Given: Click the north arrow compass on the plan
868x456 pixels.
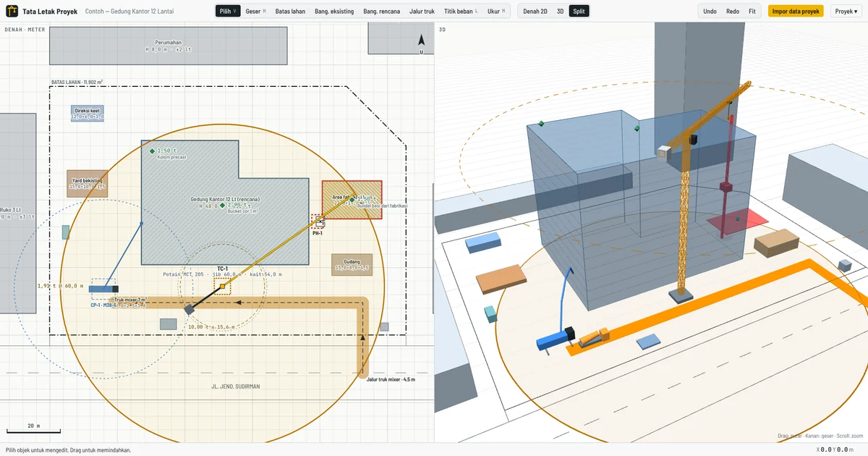Looking at the screenshot, I should coord(422,44).
